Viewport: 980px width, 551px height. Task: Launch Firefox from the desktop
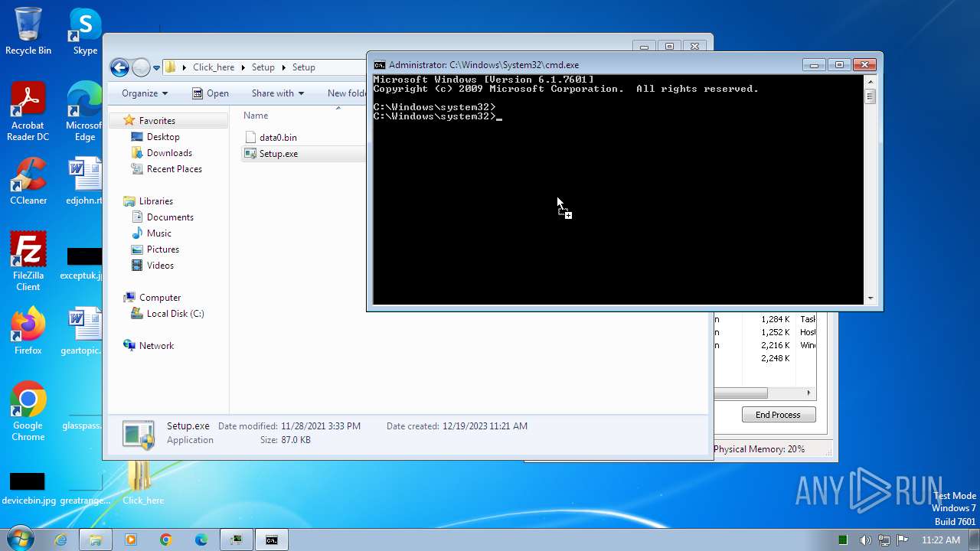point(28,331)
